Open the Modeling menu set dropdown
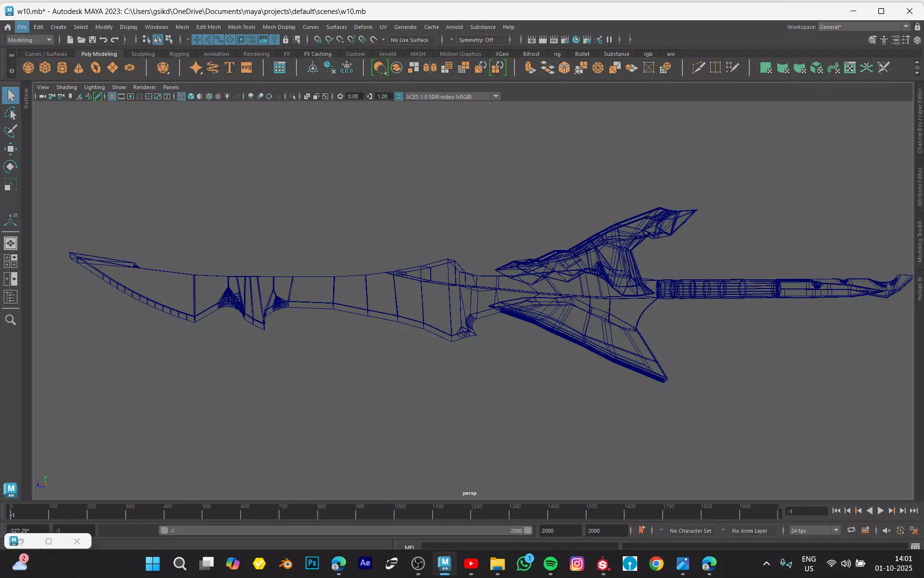 [x=30, y=39]
